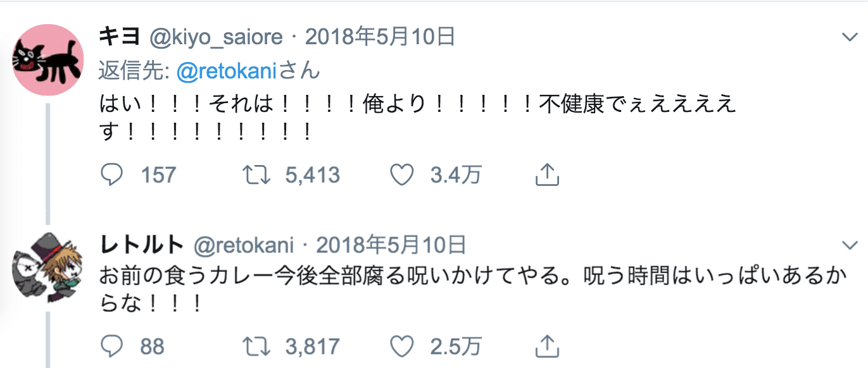
Task: Retweet キヨ's tweet with 5,413 retweets
Action: [258, 175]
